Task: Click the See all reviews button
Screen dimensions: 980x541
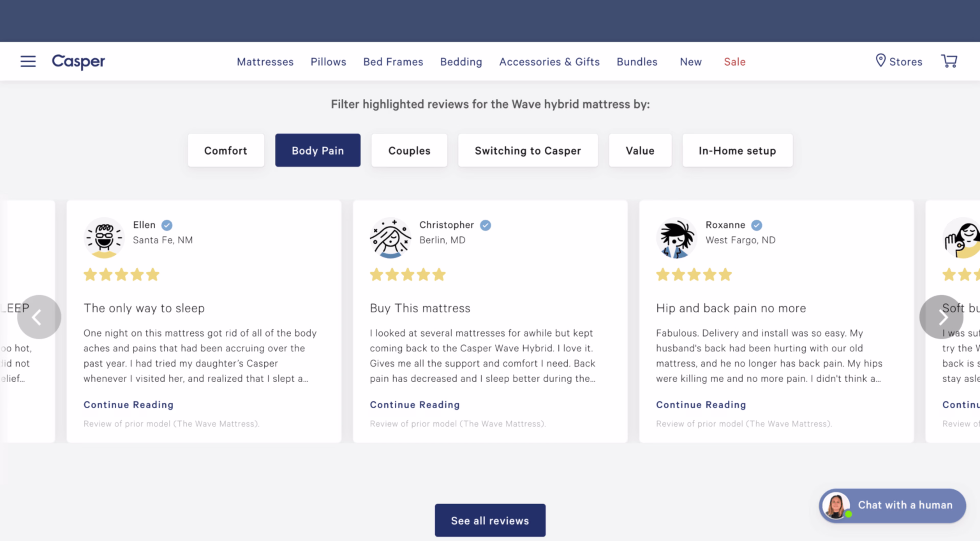Action: click(490, 521)
